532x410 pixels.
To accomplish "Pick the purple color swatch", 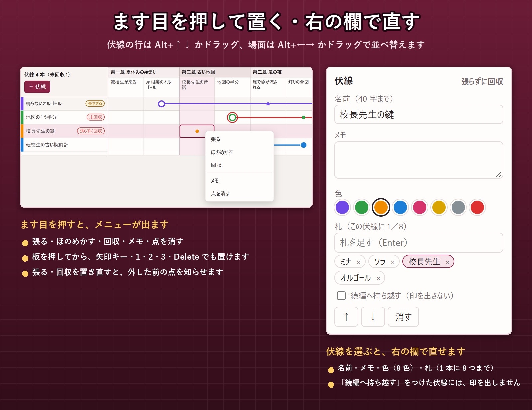I will 342,207.
